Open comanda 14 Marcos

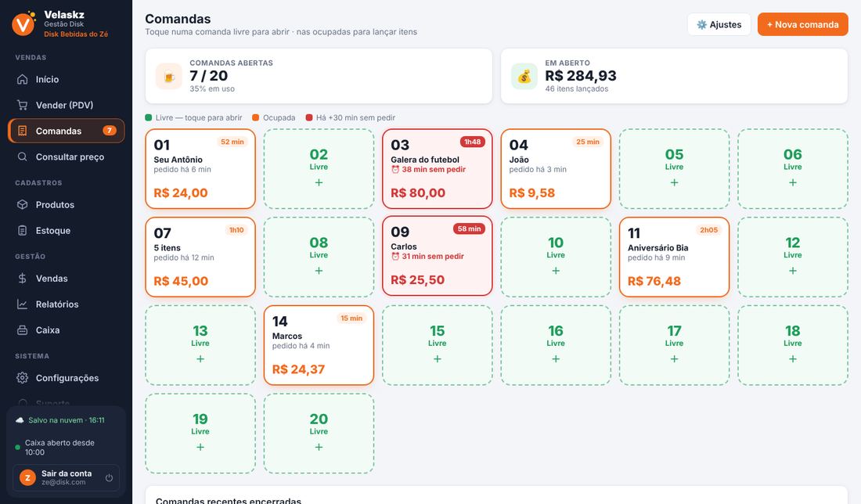[x=319, y=345]
